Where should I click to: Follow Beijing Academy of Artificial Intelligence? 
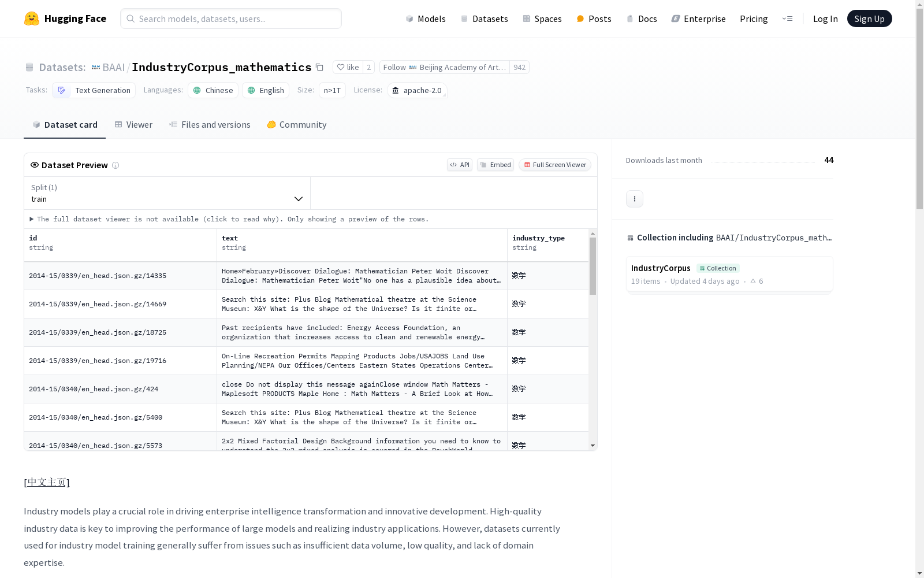(x=445, y=67)
